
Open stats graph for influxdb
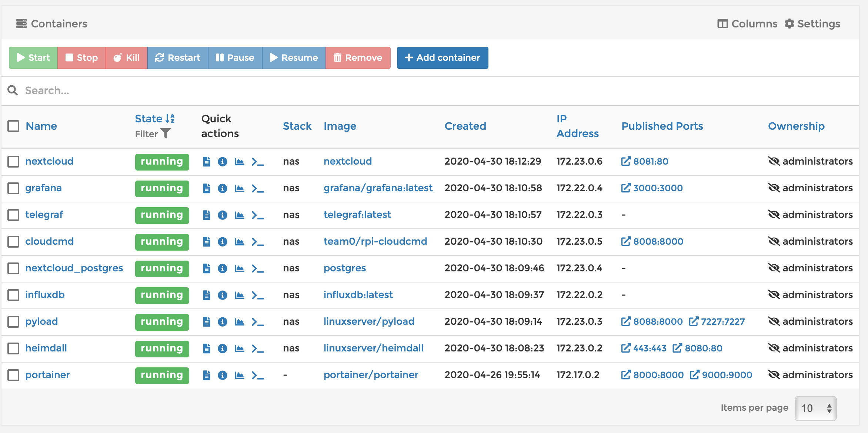coord(239,295)
